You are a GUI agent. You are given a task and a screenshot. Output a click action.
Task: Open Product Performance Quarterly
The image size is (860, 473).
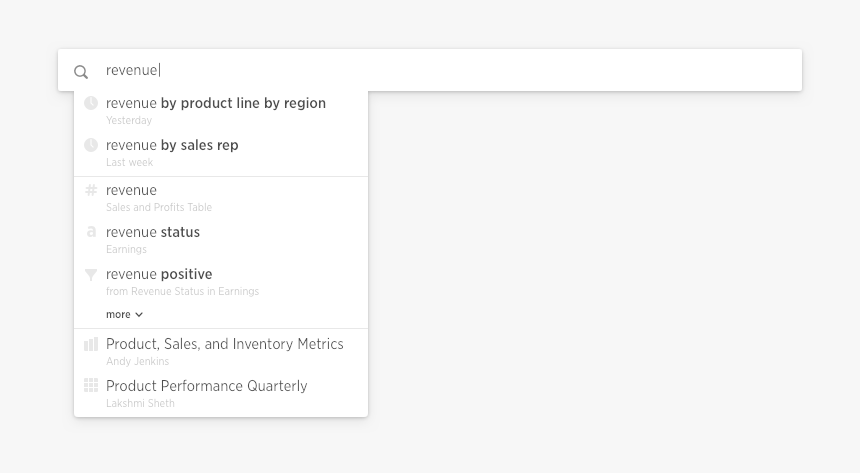[221, 393]
